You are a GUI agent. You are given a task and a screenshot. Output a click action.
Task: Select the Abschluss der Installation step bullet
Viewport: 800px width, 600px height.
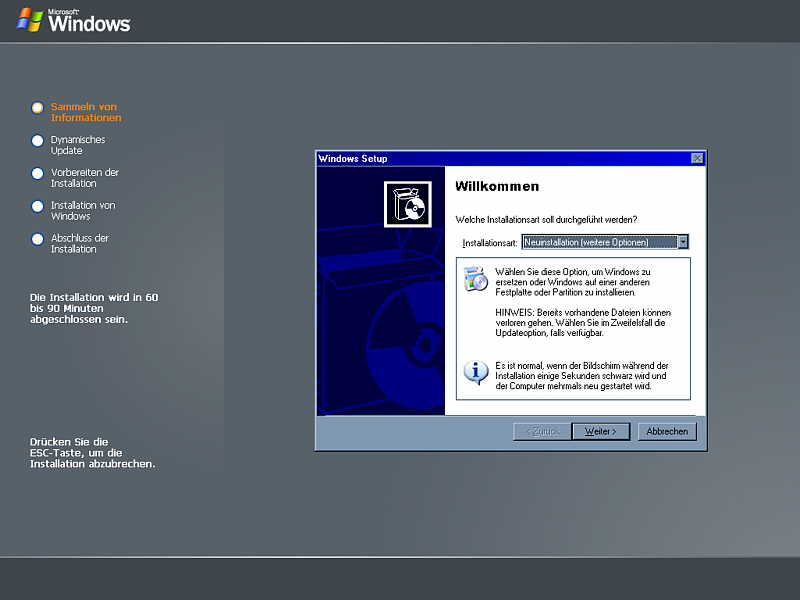click(x=37, y=239)
